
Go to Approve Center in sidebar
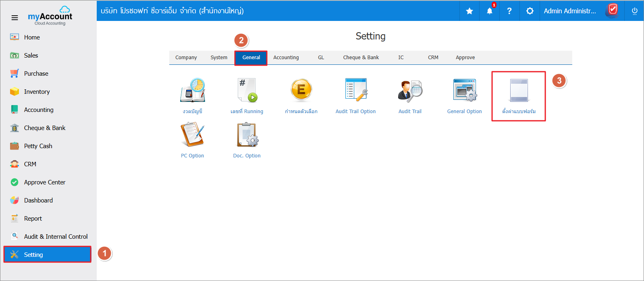(x=44, y=182)
